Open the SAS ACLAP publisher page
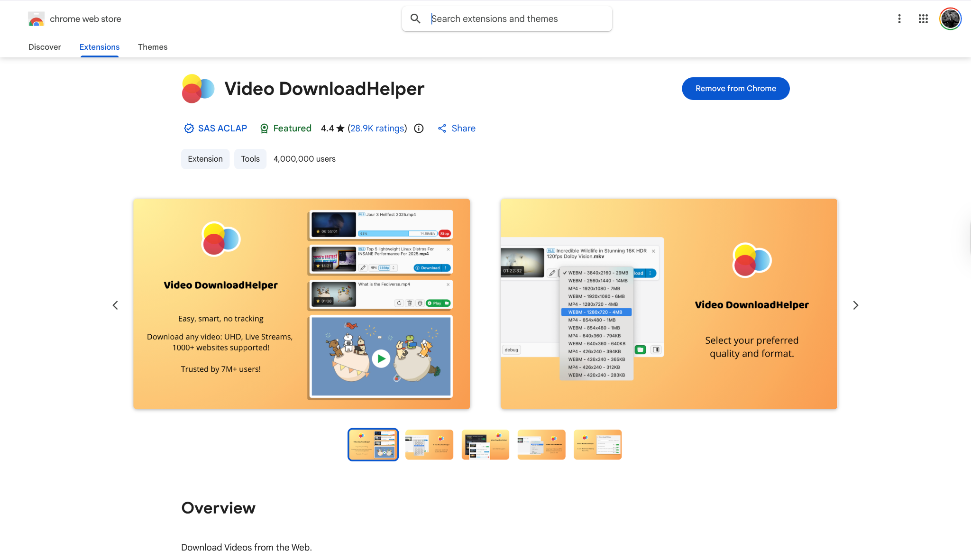This screenshot has width=971, height=560. [222, 128]
